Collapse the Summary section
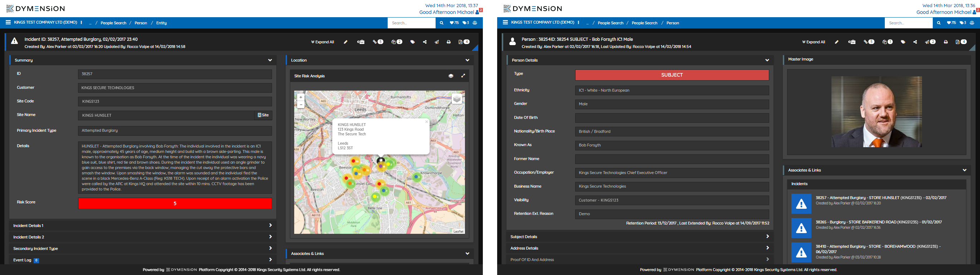Image resolution: width=980 pixels, height=275 pixels. [270, 60]
